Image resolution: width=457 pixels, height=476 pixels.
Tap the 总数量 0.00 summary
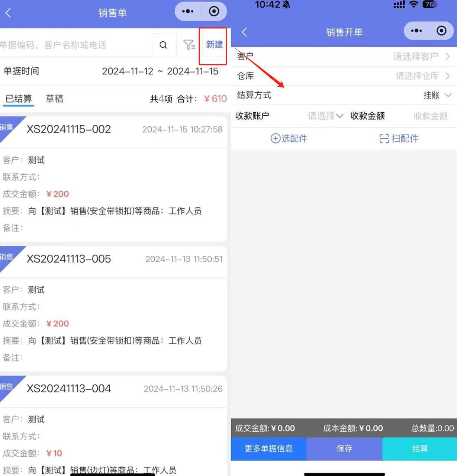click(432, 428)
